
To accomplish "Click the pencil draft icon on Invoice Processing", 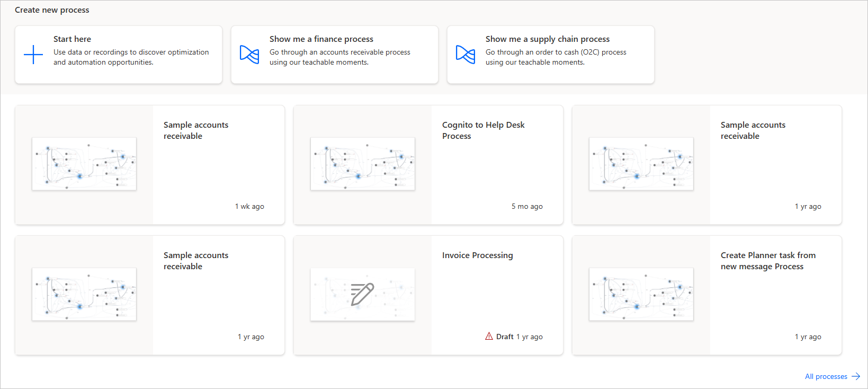I will pos(362,294).
